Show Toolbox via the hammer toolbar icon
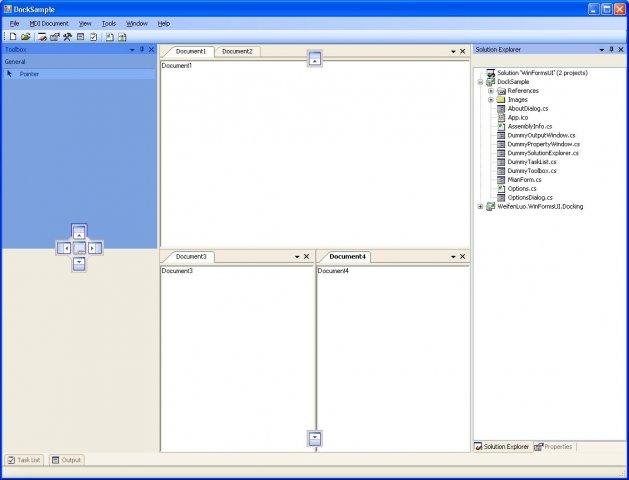Image resolution: width=629 pixels, height=480 pixels. pyautogui.click(x=67, y=37)
